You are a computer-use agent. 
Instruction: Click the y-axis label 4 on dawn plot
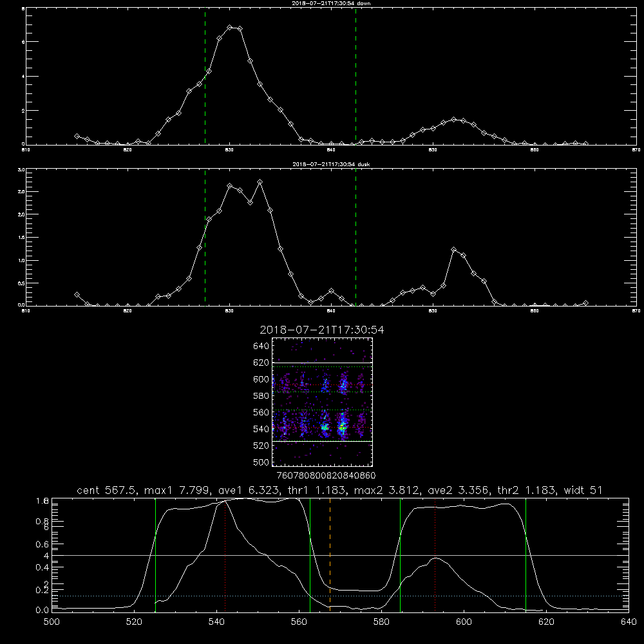[x=23, y=77]
